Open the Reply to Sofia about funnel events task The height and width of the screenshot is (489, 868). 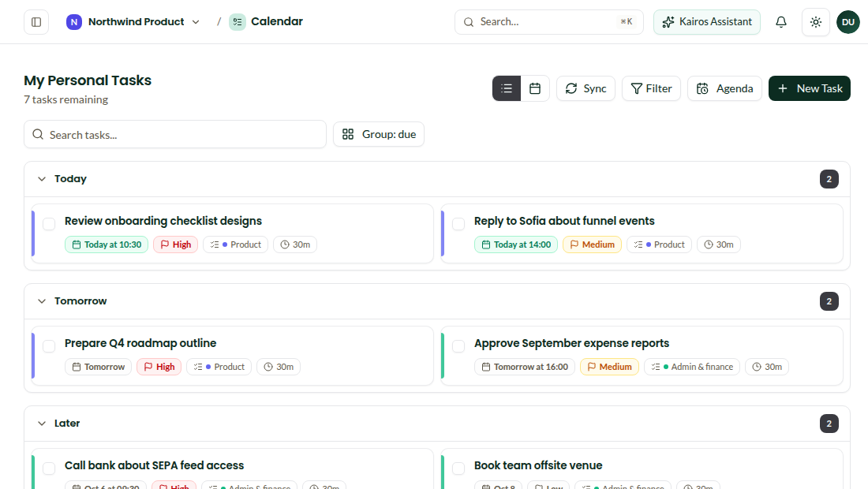(x=564, y=222)
